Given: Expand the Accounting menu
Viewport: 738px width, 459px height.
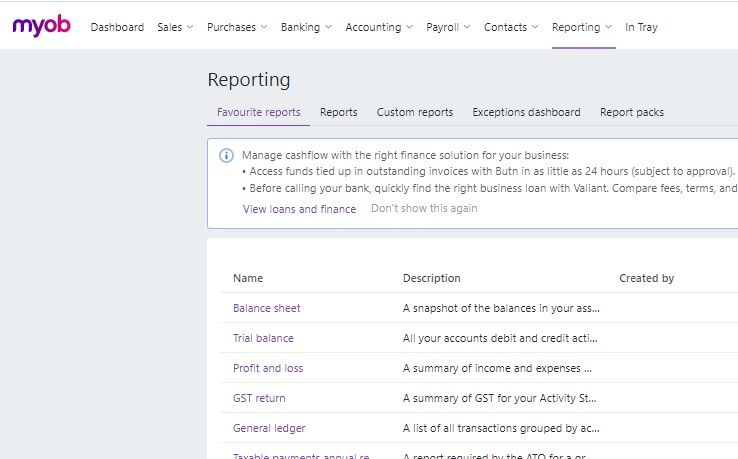Looking at the screenshot, I should pyautogui.click(x=379, y=27).
